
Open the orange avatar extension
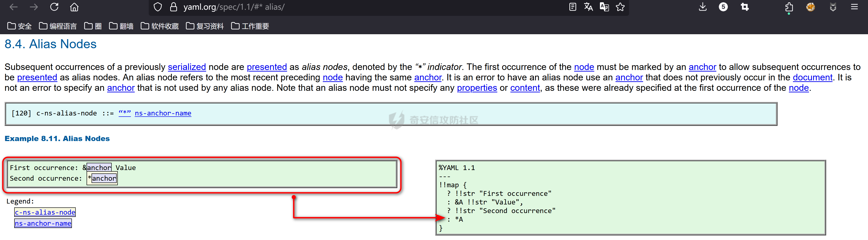point(811,7)
